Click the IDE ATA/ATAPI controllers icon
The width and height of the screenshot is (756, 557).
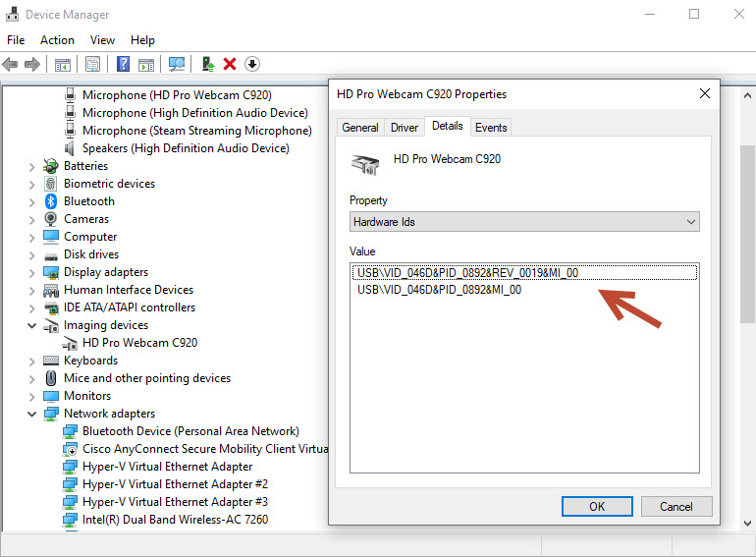pos(51,307)
